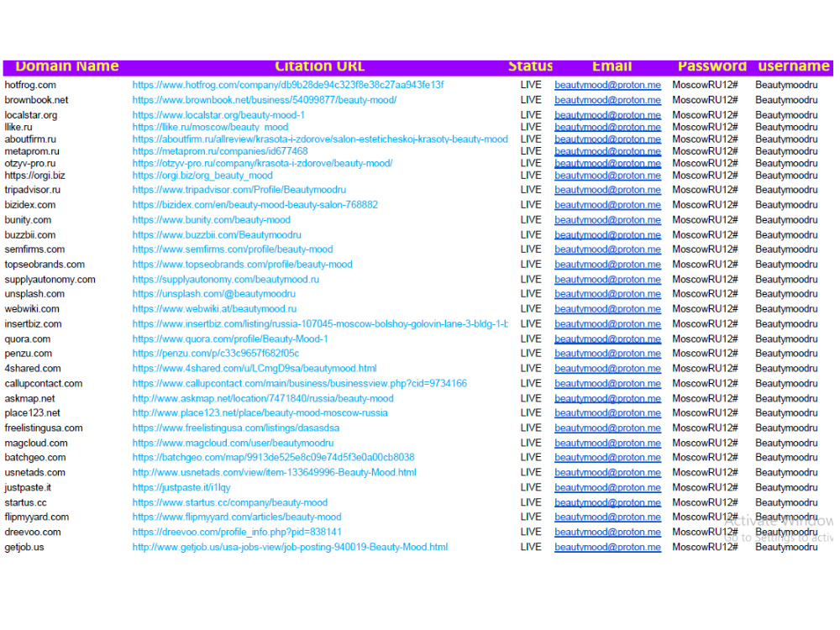Screen dimensions: 840x630
Task: Select the Domain Name column header
Action: tap(67, 66)
